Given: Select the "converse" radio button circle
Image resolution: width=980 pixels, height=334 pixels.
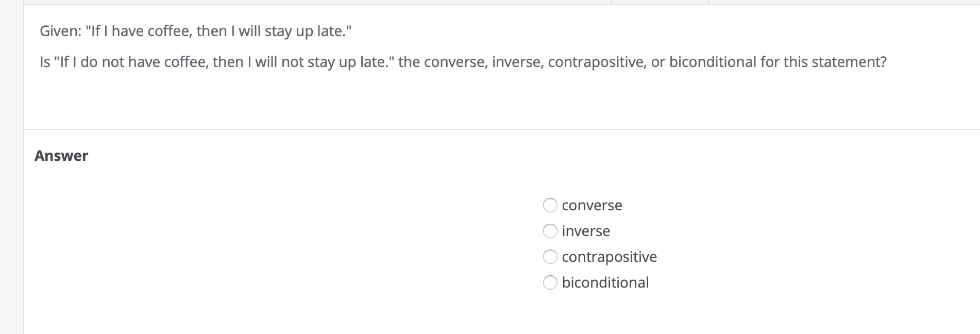Looking at the screenshot, I should [x=550, y=205].
